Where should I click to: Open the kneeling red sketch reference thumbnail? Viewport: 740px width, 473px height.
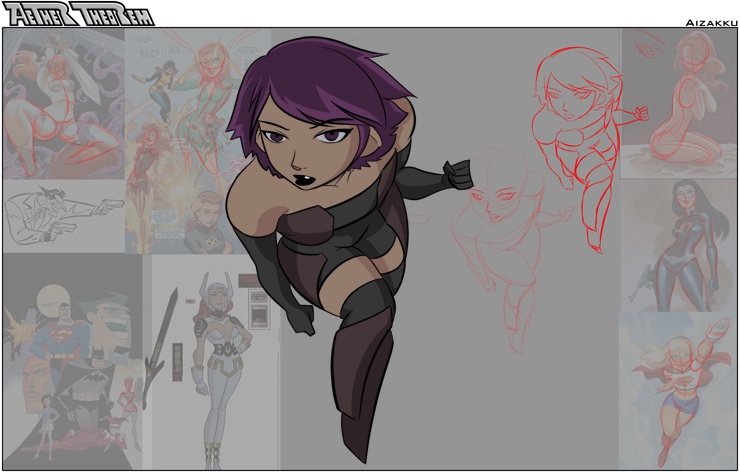pos(680,105)
